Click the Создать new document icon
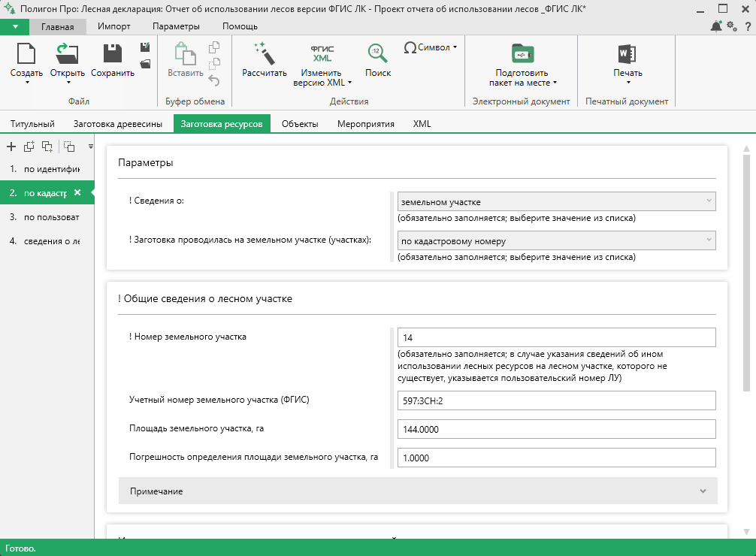 (26, 53)
